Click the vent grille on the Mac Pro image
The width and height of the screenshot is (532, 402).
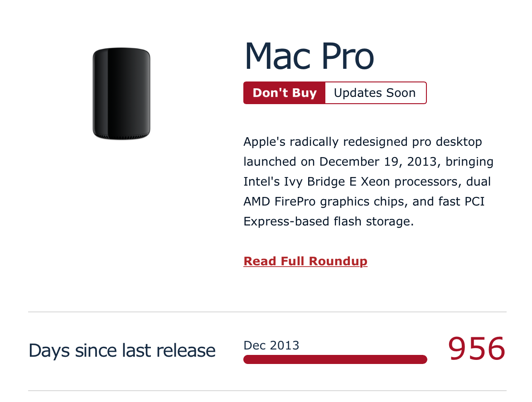[121, 137]
